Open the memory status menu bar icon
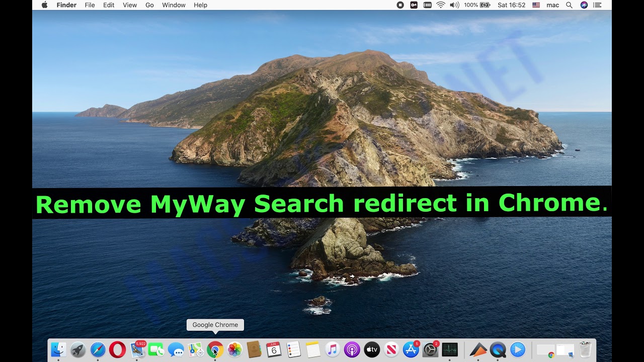 427,5
